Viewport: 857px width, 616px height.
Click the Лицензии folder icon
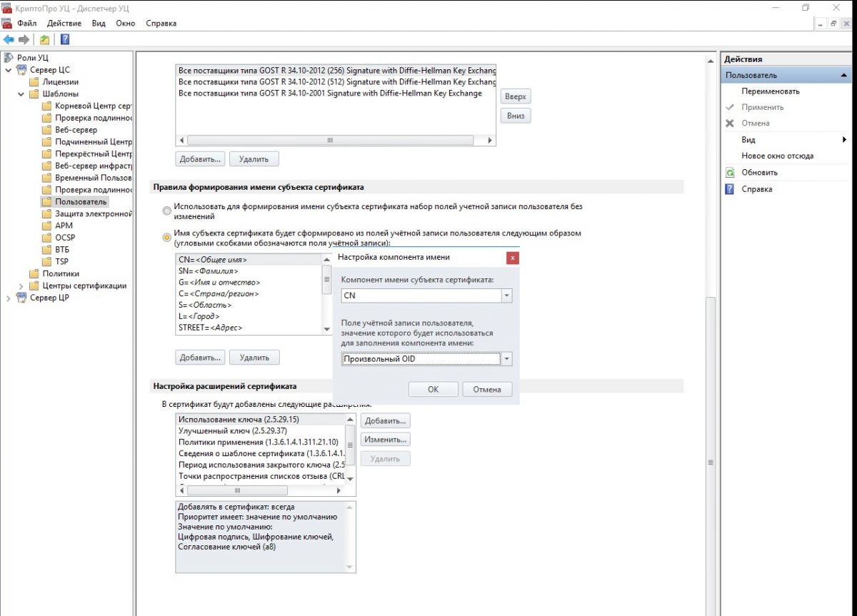(34, 82)
